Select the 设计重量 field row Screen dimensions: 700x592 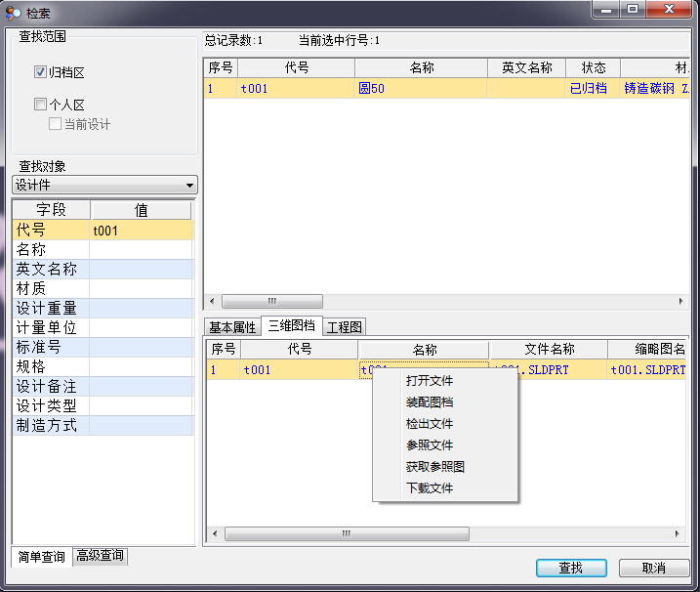click(103, 309)
